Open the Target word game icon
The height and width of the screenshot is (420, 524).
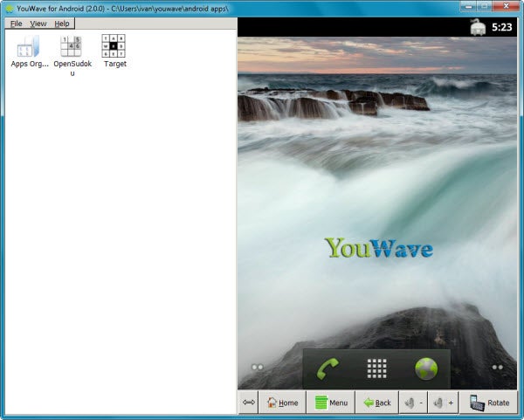click(114, 45)
